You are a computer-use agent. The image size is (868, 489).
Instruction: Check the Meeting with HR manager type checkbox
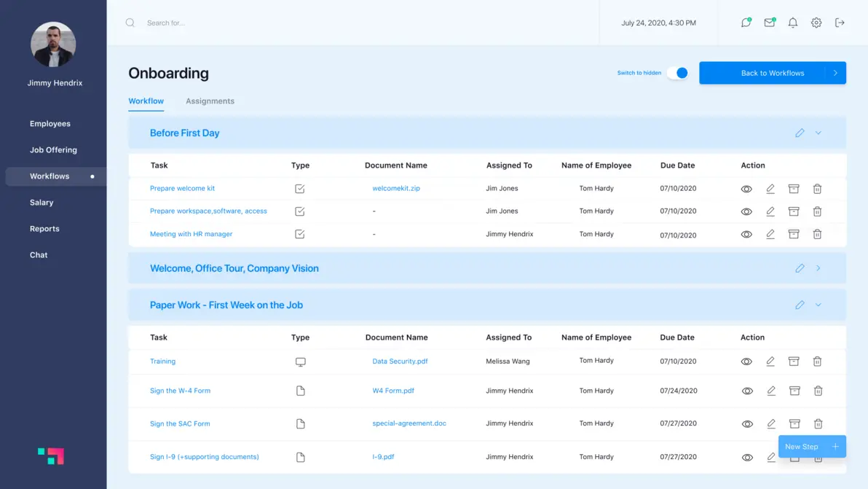[299, 234]
